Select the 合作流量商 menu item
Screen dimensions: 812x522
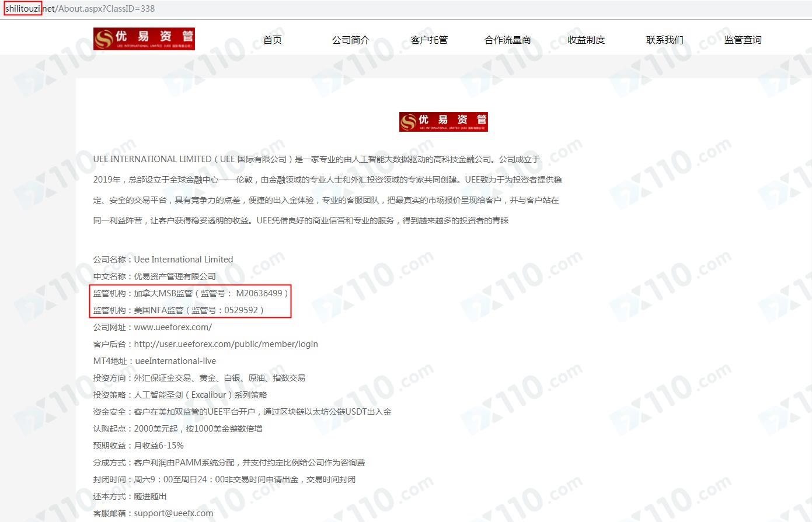508,40
